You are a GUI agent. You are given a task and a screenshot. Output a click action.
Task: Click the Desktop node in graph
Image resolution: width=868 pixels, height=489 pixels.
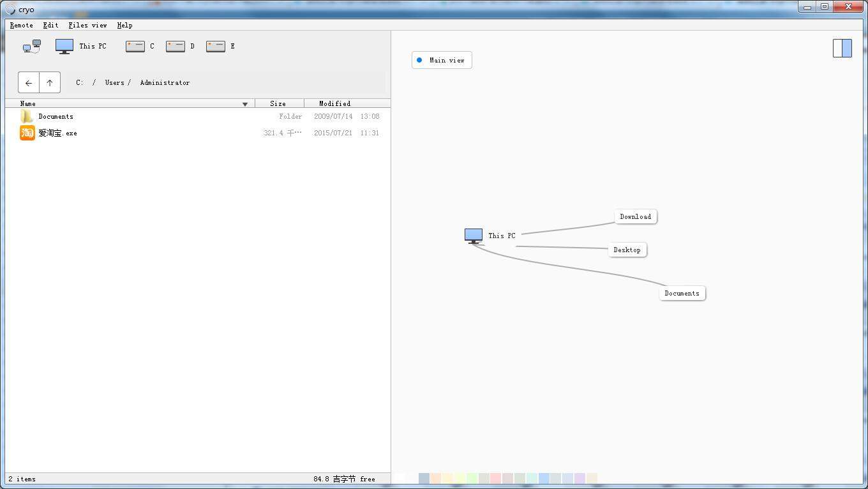coord(627,250)
